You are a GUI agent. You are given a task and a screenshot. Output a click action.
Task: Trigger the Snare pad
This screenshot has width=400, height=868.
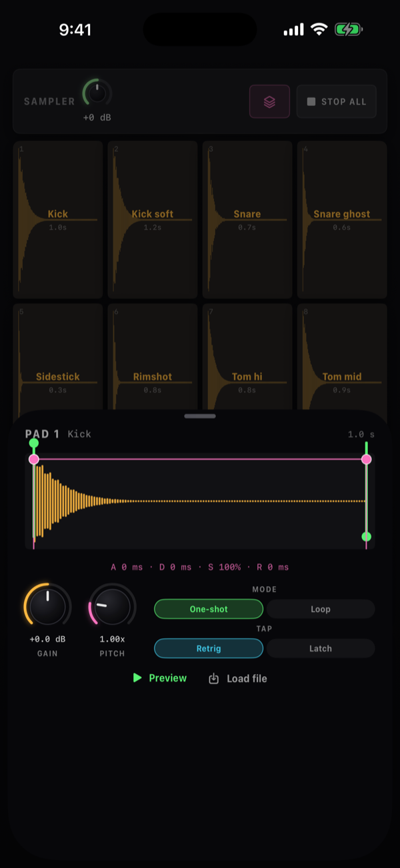pyautogui.click(x=247, y=219)
